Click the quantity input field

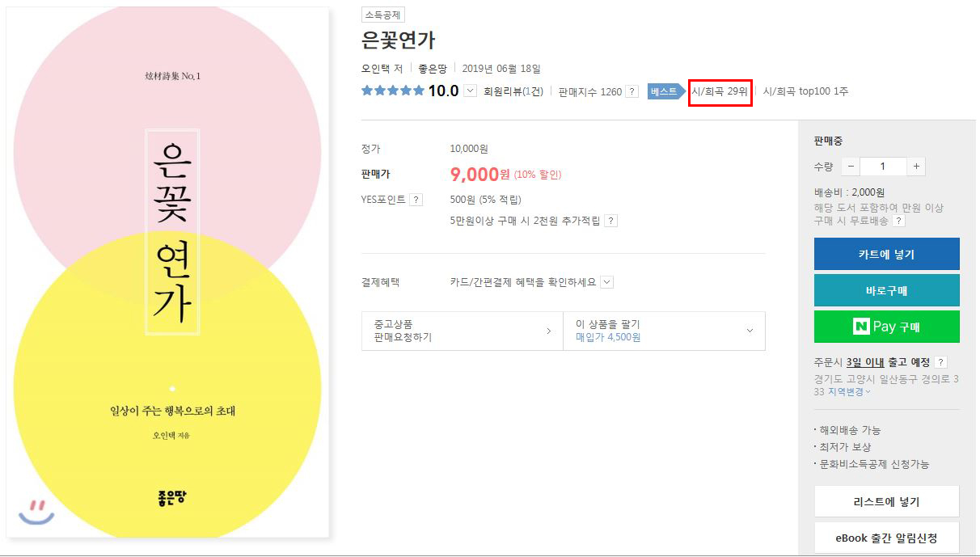click(883, 167)
